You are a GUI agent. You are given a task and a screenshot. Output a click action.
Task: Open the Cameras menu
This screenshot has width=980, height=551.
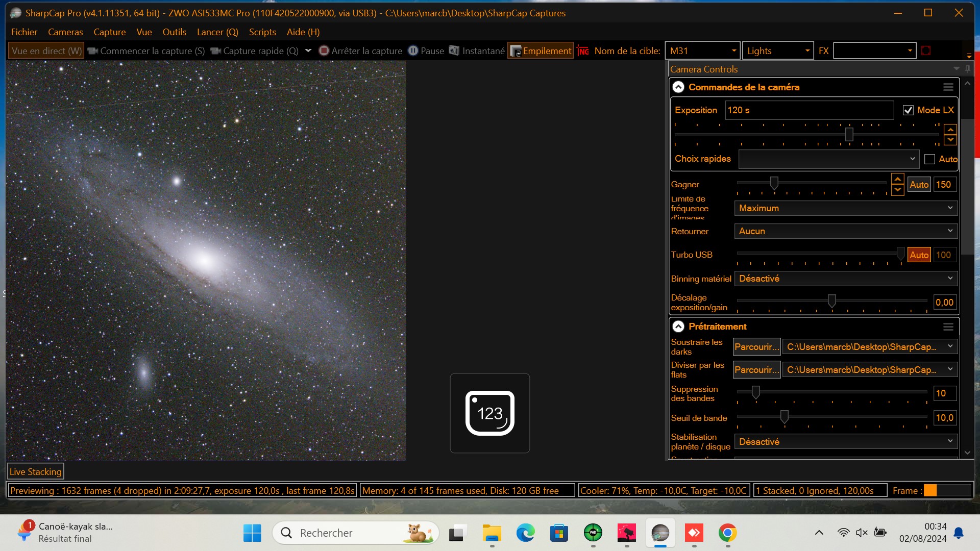coord(65,32)
